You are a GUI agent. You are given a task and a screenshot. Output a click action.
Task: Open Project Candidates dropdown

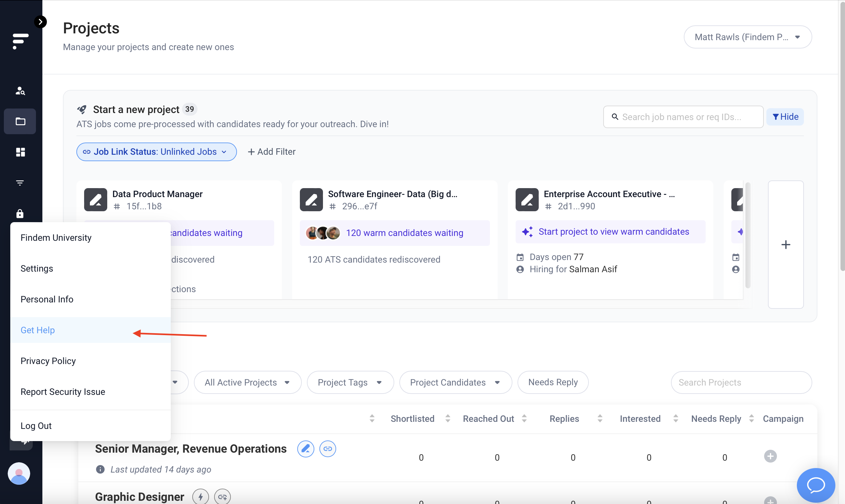(456, 382)
